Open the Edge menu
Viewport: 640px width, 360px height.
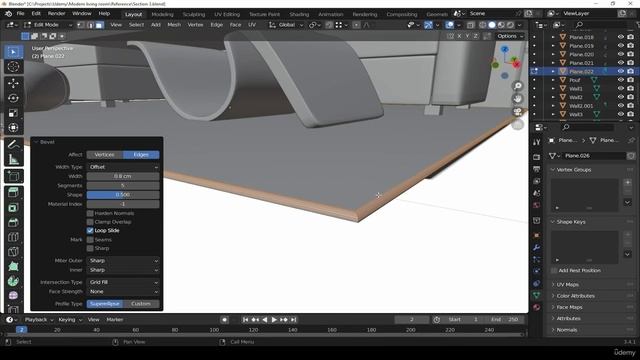click(216, 25)
